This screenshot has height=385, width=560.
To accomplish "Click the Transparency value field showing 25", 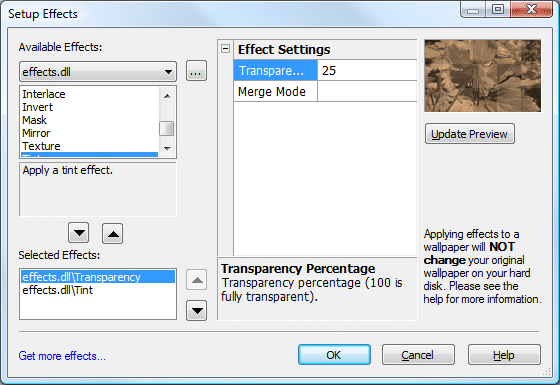I will 367,70.
